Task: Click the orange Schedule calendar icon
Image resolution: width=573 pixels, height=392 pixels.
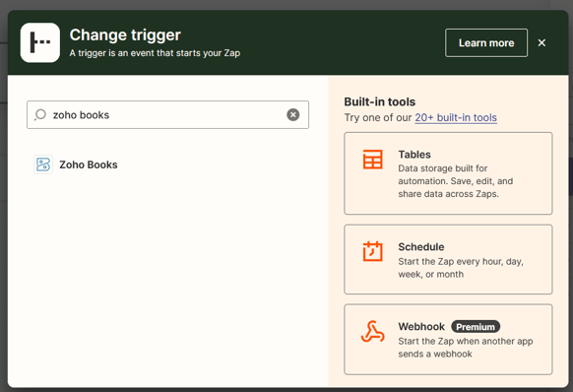Action: coord(373,251)
